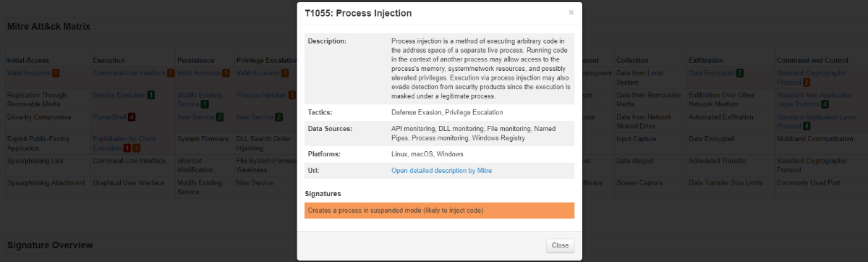Viewport: 868px width, 262px height.
Task: Open the Service Execution technique
Action: point(119,95)
